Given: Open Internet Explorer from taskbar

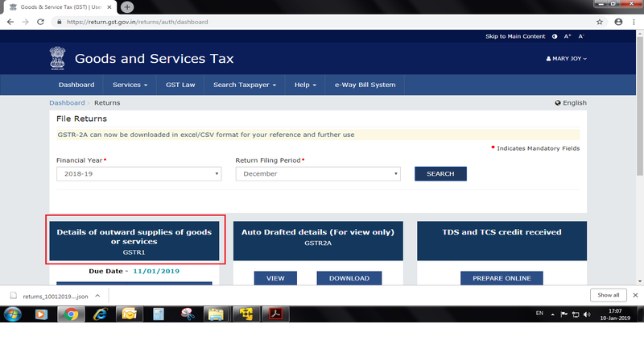Looking at the screenshot, I should [x=100, y=314].
